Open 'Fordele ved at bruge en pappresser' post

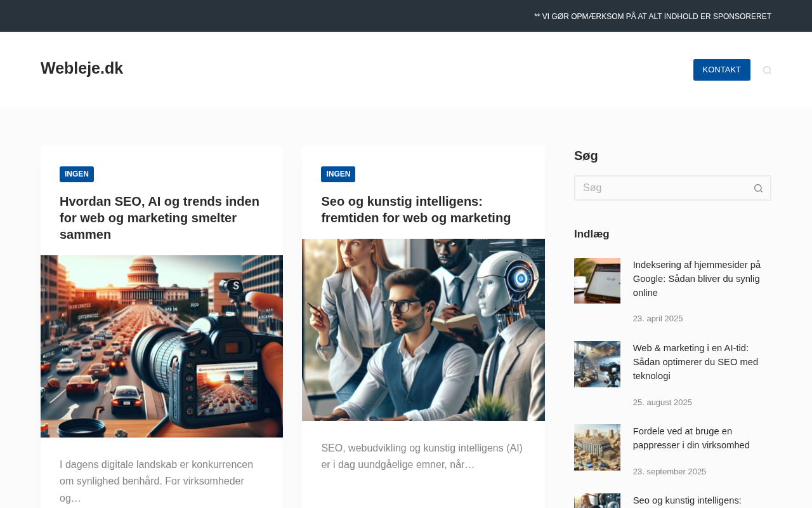click(x=691, y=438)
